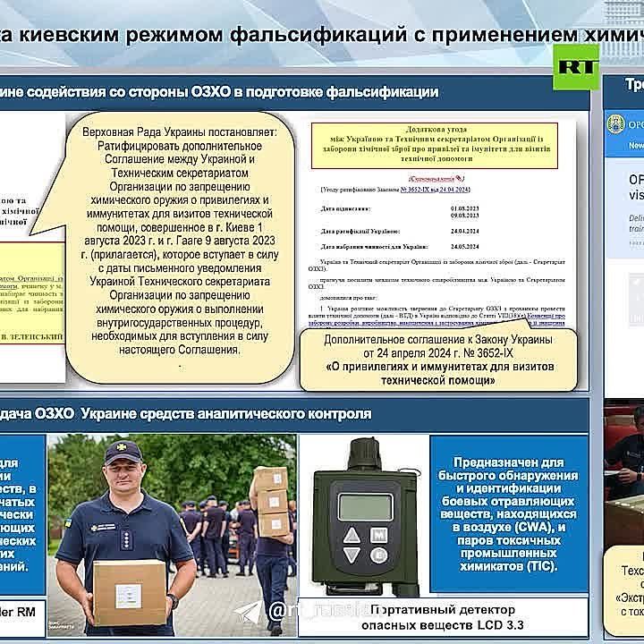Click the date 01.08.2023
The width and height of the screenshot is (644, 644).
pyautogui.click(x=464, y=208)
